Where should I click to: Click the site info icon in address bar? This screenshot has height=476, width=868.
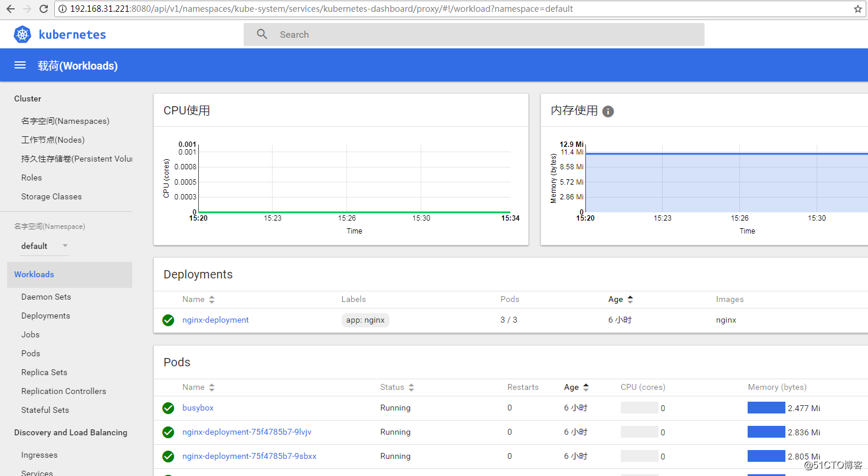point(63,9)
